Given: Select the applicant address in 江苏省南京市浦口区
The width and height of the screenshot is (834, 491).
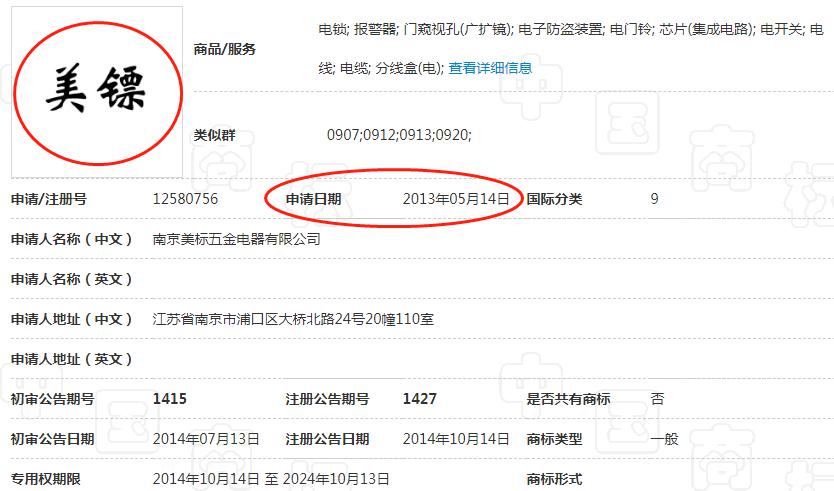Looking at the screenshot, I should (293, 319).
